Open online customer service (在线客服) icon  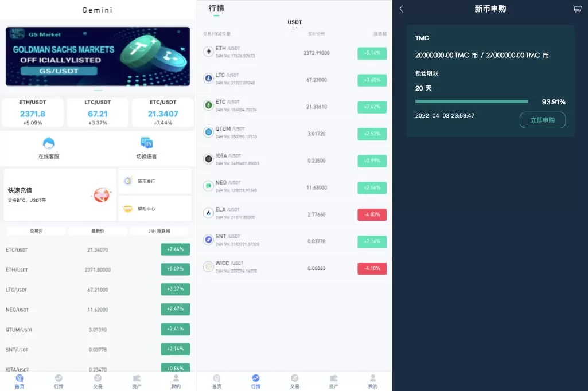pos(49,143)
